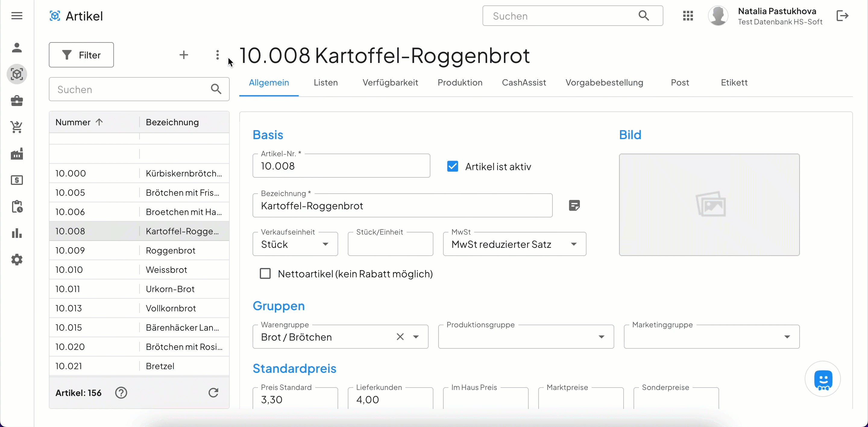
Task: Enable the Nettoartikel checkbox
Action: (x=265, y=273)
